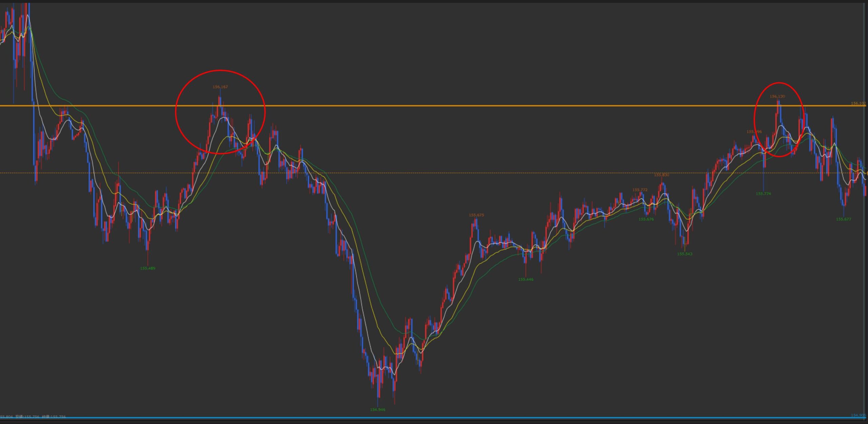Image resolution: width=868 pixels, height=424 pixels.
Task: Click the 155.774 low wick label
Action: [x=763, y=194]
